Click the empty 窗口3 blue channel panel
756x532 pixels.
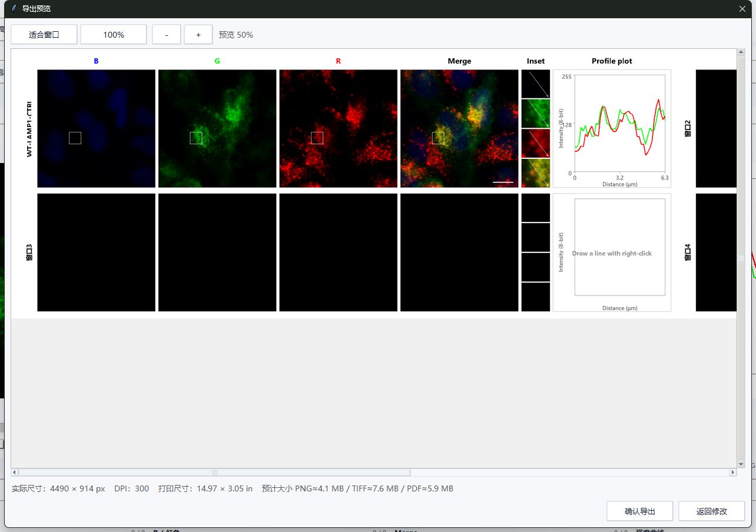[96, 252]
